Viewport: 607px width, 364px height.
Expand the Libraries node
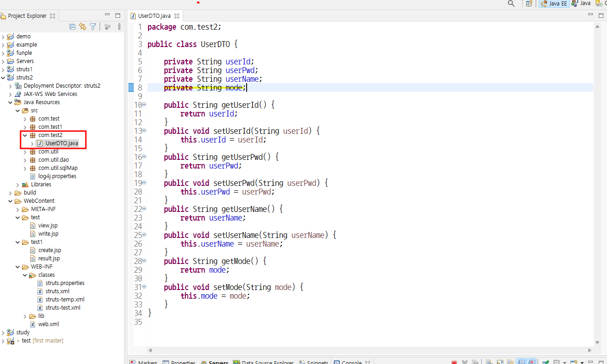pos(17,185)
